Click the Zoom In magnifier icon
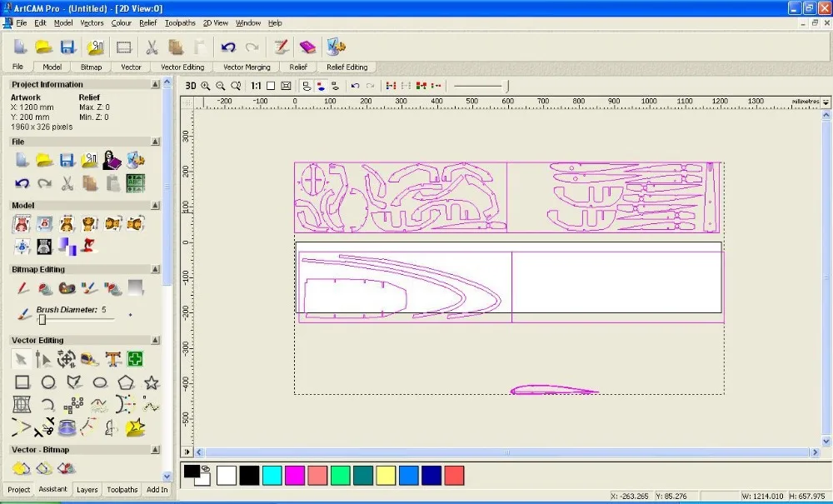This screenshot has width=833, height=504. [x=206, y=86]
